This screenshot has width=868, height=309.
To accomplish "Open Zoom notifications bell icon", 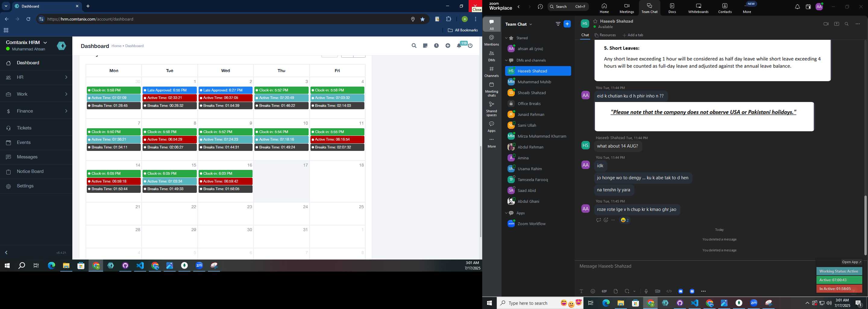I will pyautogui.click(x=797, y=7).
